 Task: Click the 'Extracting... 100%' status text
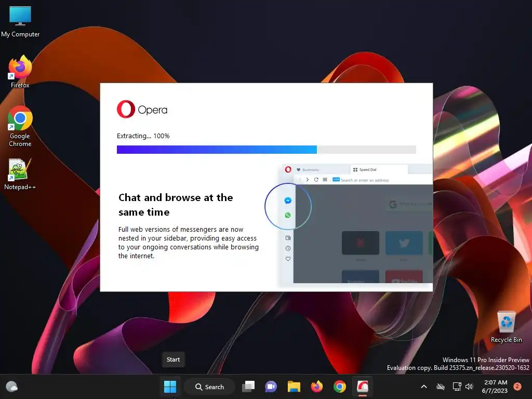[x=143, y=136]
